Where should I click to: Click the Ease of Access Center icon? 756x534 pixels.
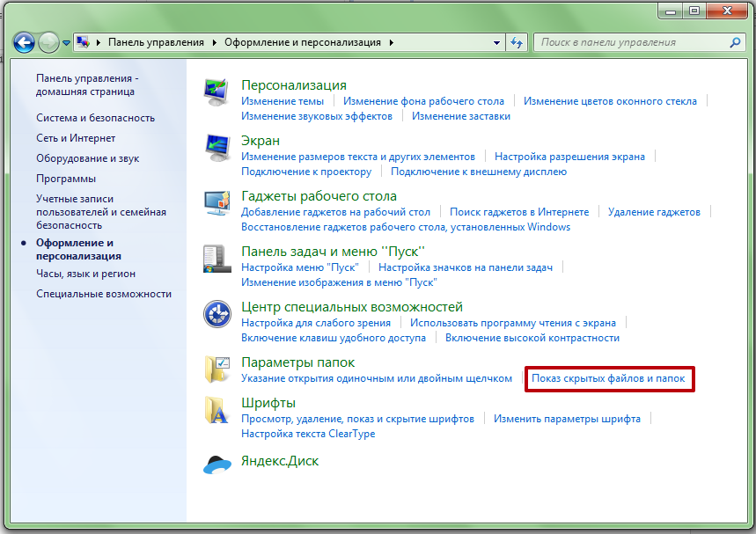pyautogui.click(x=217, y=314)
